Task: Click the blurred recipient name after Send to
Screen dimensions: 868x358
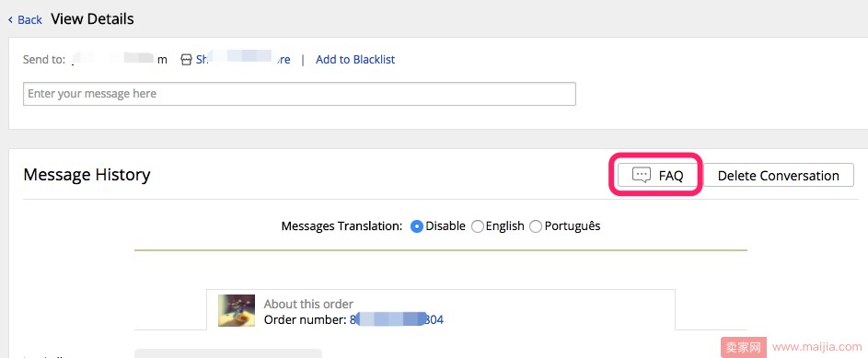Action: pos(120,59)
